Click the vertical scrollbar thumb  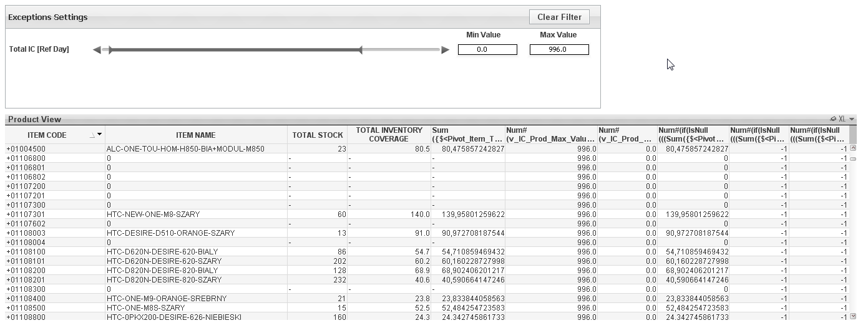tap(853, 159)
